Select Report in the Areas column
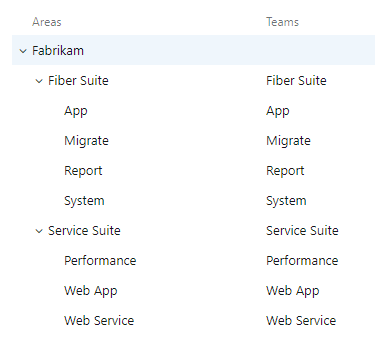This screenshot has height=361, width=375. coord(83,171)
